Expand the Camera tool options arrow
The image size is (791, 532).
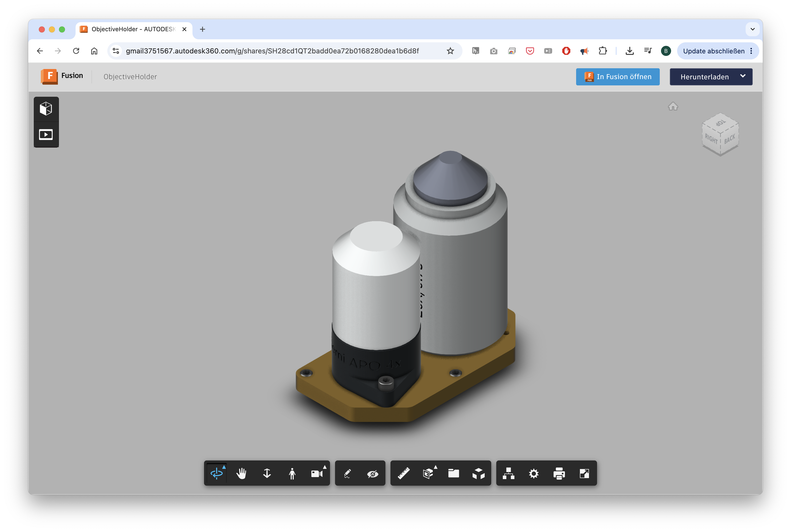tap(325, 467)
